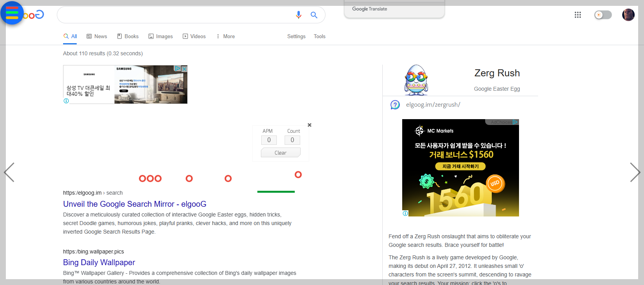Viewport: 644px width, 285px height.
Task: Click the Zerg Rush title
Action: pos(497,73)
